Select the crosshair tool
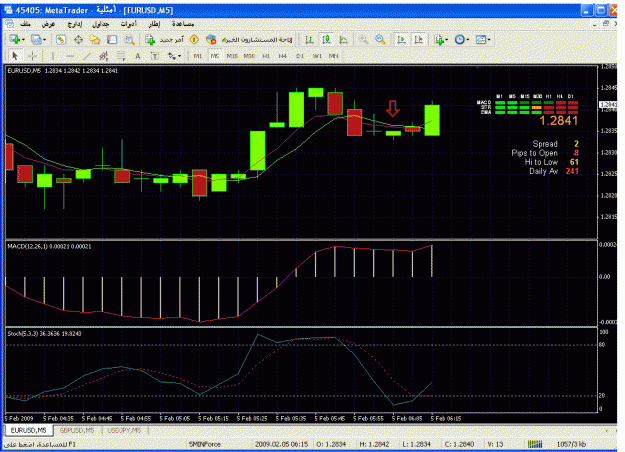625x452 pixels. [33, 56]
